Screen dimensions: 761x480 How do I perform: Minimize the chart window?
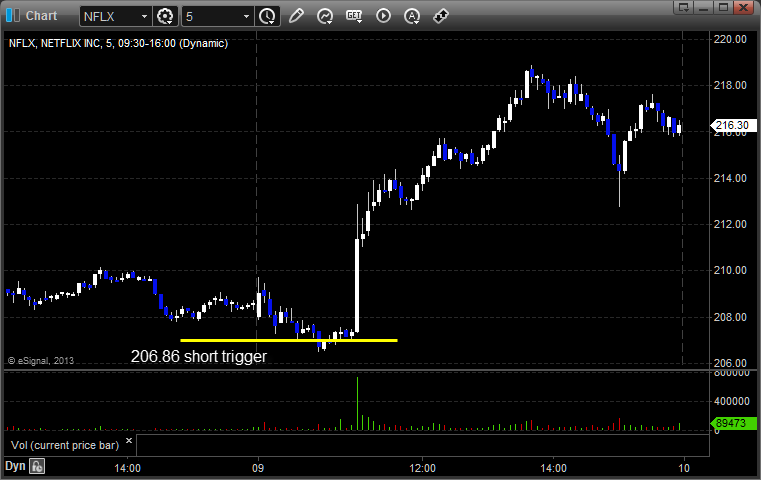coord(704,7)
